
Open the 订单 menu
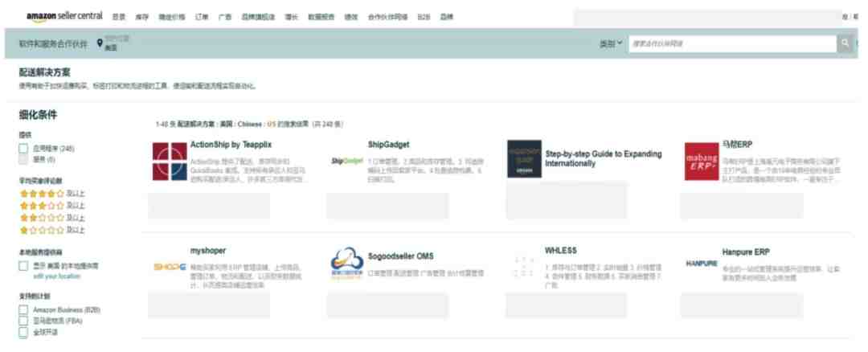click(x=202, y=17)
